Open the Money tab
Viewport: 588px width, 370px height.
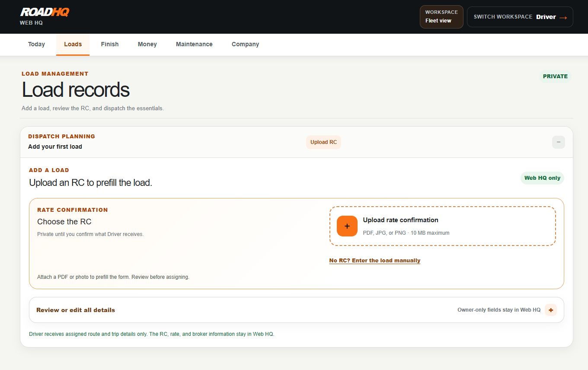[147, 44]
